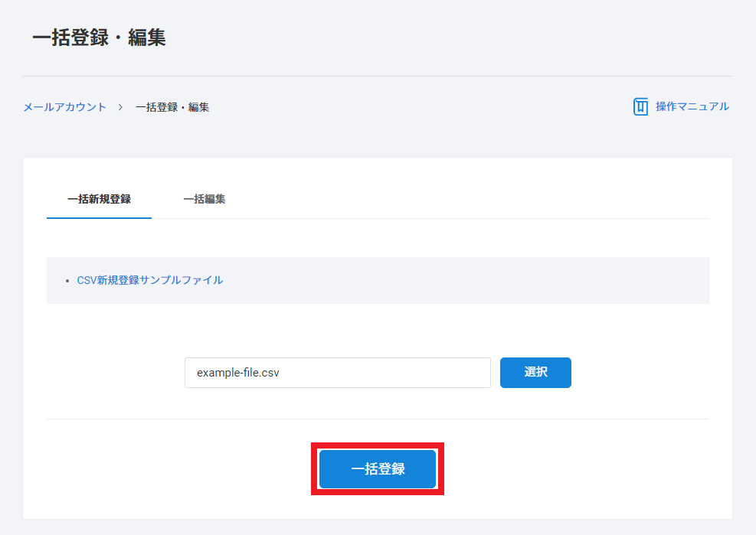Click the breadcrumb chevron separator
756x535 pixels.
coord(121,107)
